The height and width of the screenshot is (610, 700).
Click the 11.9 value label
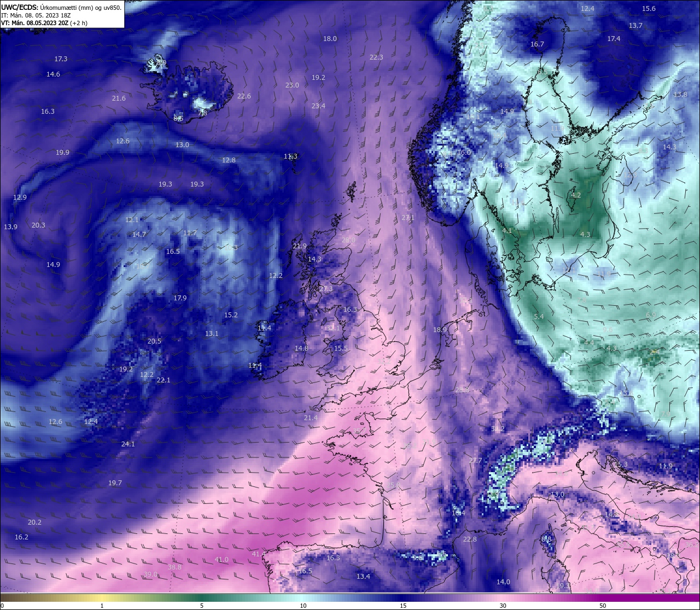coord(666,466)
